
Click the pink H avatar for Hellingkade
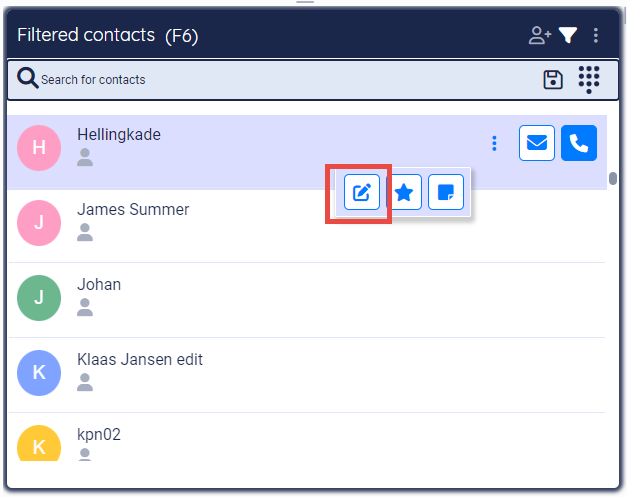pos(39,148)
